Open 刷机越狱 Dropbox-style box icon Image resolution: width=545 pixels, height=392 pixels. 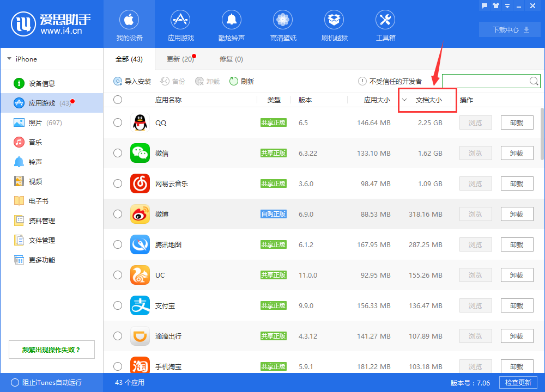[x=334, y=21]
